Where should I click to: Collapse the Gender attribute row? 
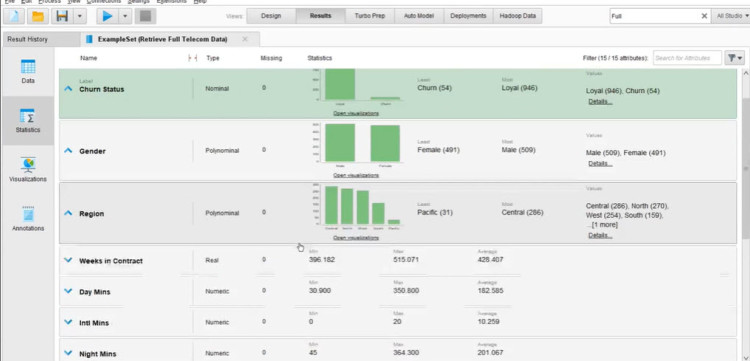[68, 151]
